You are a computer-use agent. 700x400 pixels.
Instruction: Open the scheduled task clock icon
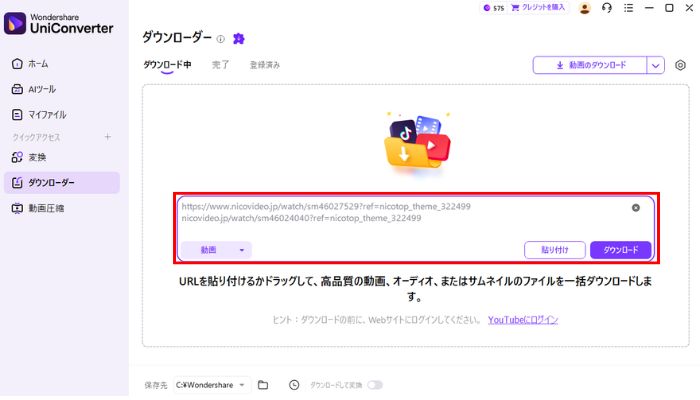tap(294, 385)
